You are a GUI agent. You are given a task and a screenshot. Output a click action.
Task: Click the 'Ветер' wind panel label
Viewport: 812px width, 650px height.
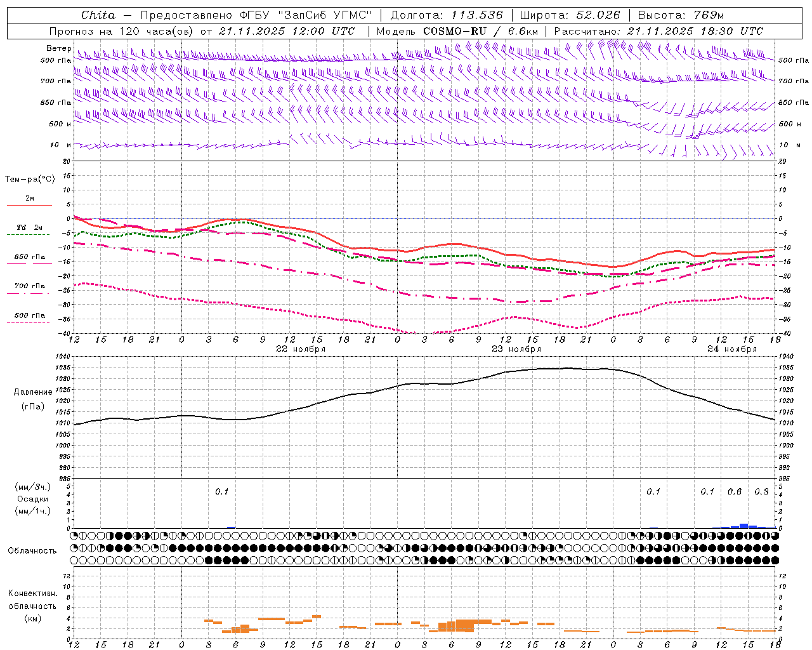click(x=58, y=48)
